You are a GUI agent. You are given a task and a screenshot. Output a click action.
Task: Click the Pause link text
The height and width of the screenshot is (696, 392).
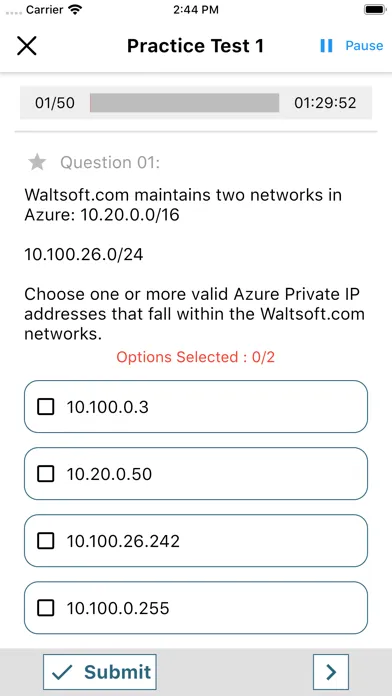coord(364,46)
